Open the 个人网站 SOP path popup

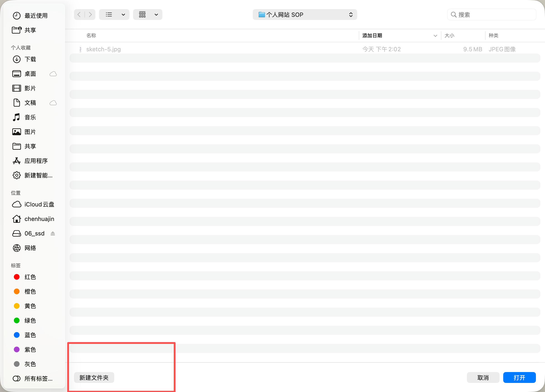point(305,15)
